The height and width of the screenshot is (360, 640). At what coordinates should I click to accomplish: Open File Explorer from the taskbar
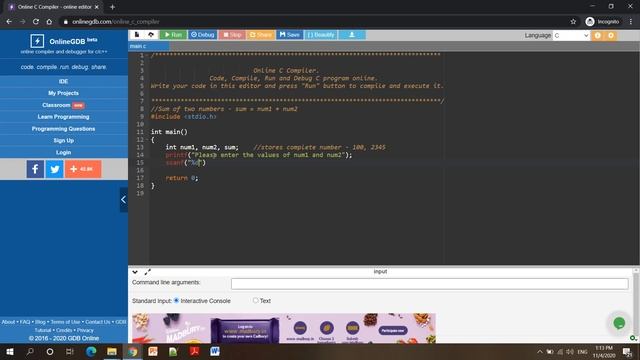(x=112, y=351)
